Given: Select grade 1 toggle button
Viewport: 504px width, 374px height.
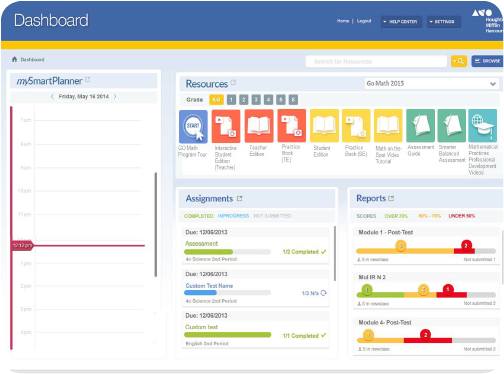Looking at the screenshot, I should (231, 100).
